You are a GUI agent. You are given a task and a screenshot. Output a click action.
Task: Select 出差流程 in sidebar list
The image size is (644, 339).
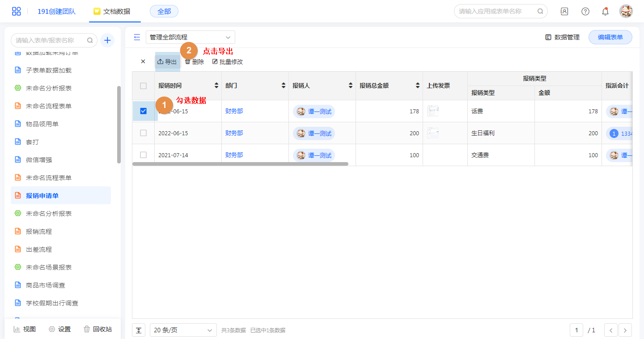pyautogui.click(x=39, y=249)
